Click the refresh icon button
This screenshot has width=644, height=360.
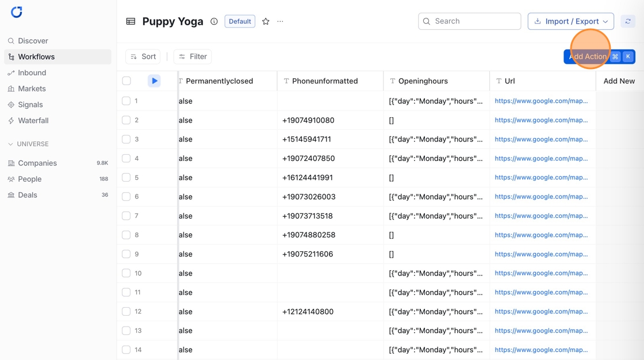(628, 21)
